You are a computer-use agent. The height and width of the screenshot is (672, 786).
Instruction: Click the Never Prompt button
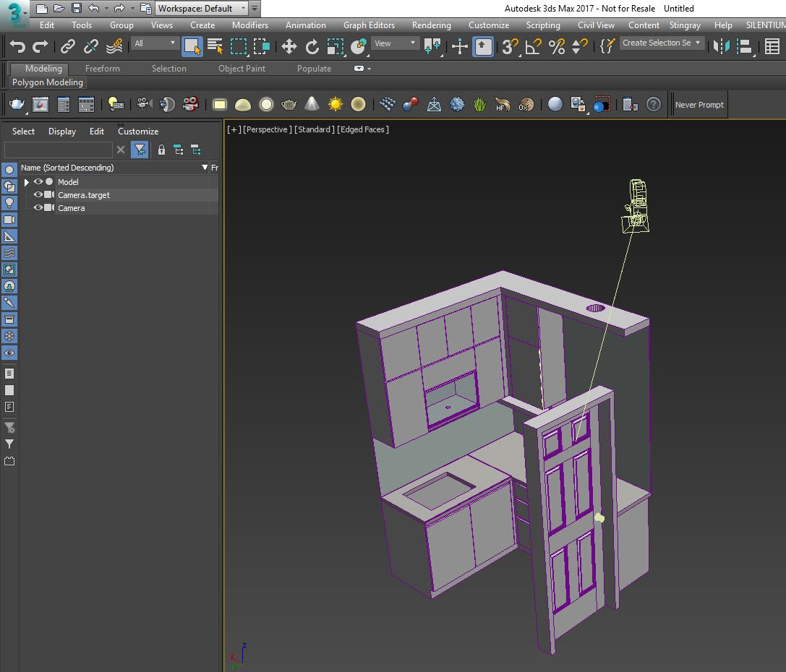[699, 105]
